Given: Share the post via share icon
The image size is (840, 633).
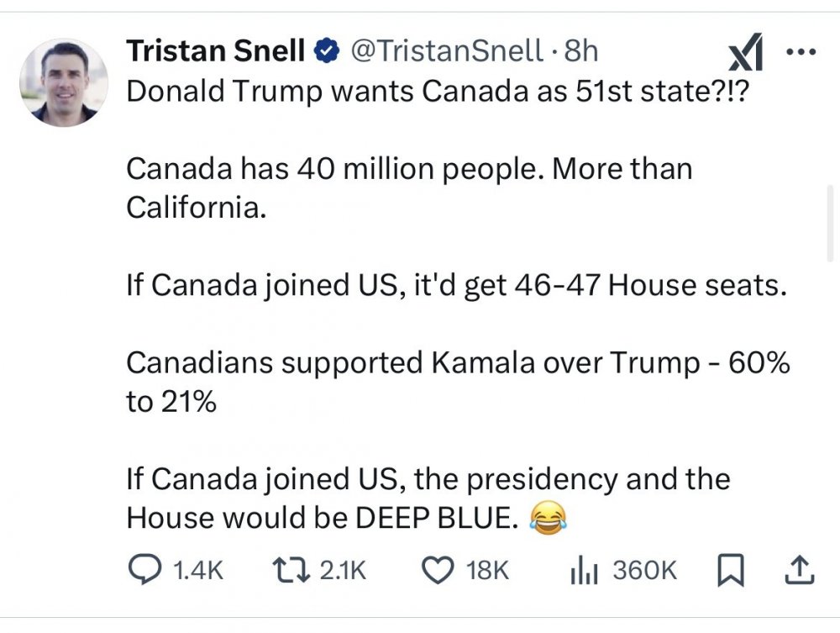Looking at the screenshot, I should click(799, 571).
